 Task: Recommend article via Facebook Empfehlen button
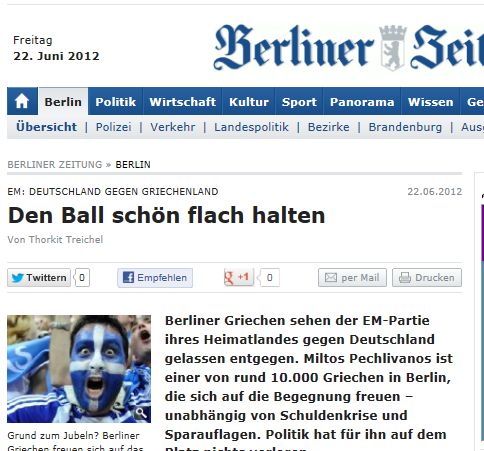point(155,278)
